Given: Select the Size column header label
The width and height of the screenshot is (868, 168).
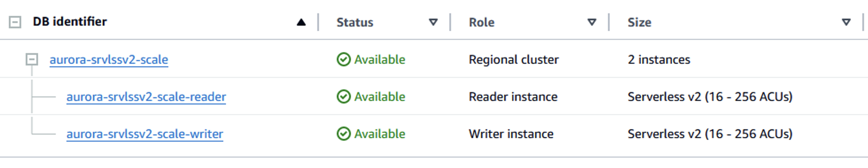Looking at the screenshot, I should click(640, 22).
